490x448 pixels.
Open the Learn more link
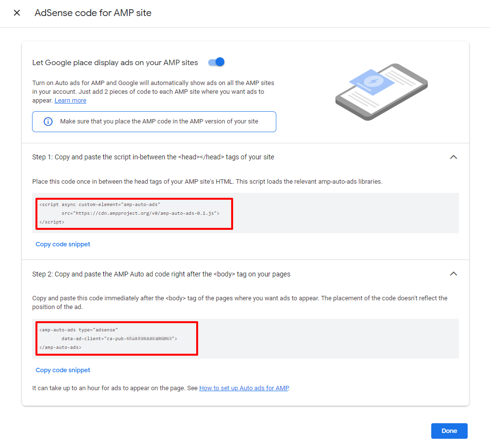coord(70,101)
